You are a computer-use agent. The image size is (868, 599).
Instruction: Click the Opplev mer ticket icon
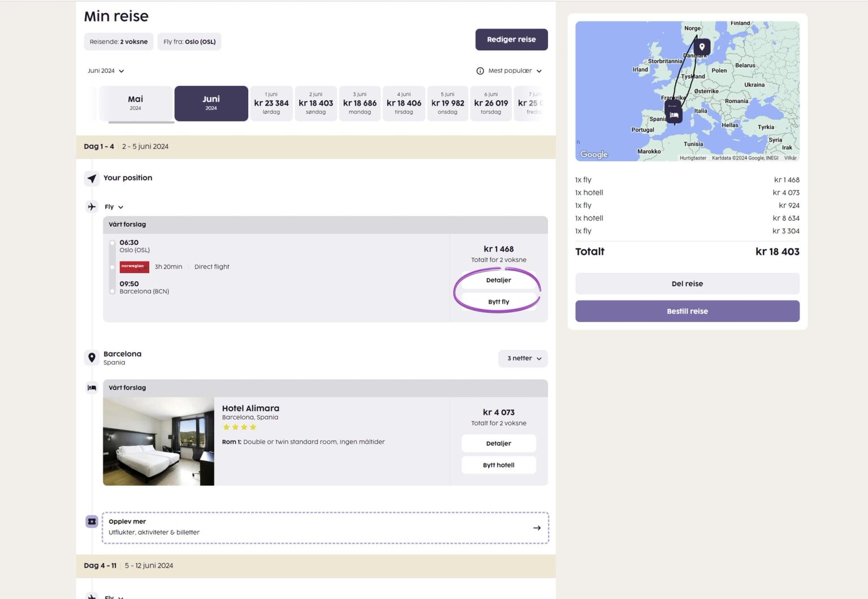click(92, 522)
